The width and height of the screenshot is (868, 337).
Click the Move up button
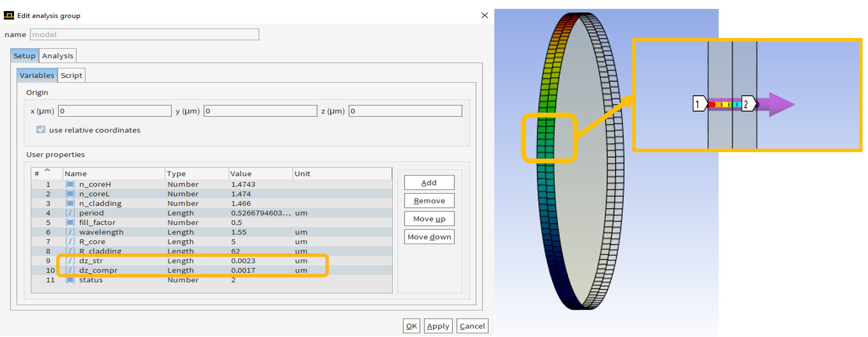pos(429,219)
